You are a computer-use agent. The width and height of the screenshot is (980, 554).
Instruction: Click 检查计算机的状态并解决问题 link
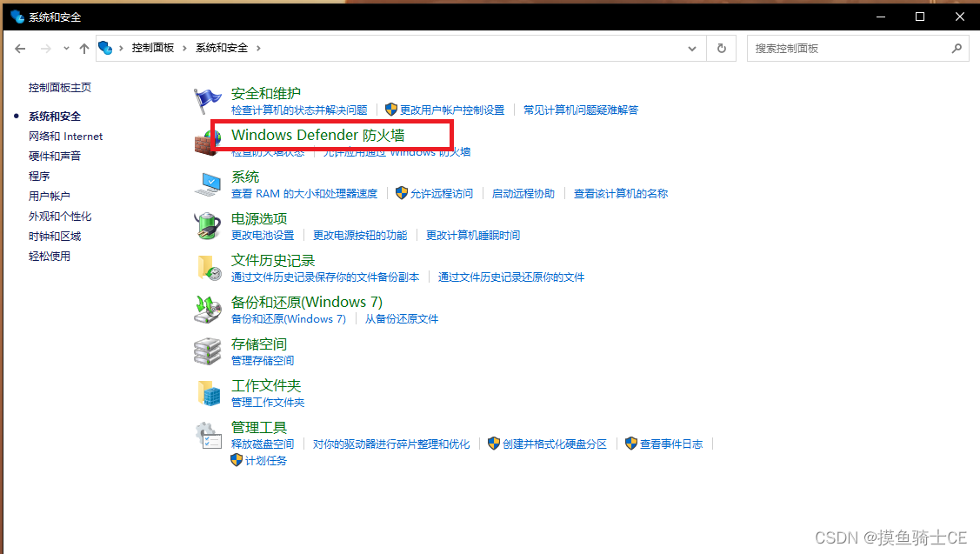point(299,110)
